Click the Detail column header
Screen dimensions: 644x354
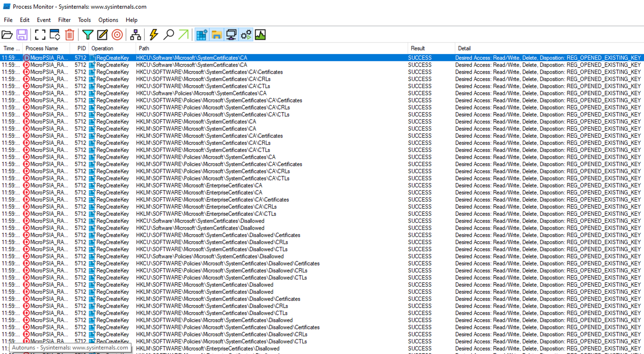point(549,48)
